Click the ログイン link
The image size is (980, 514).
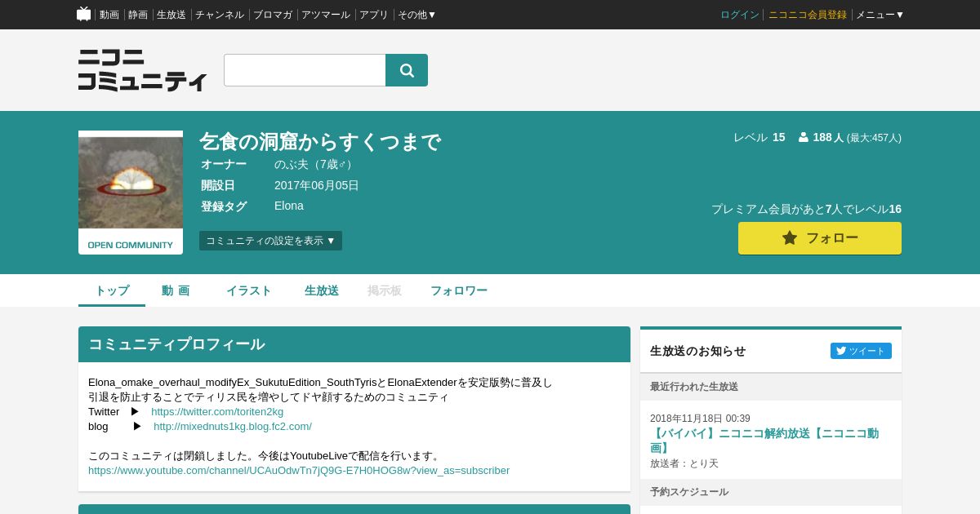740,15
